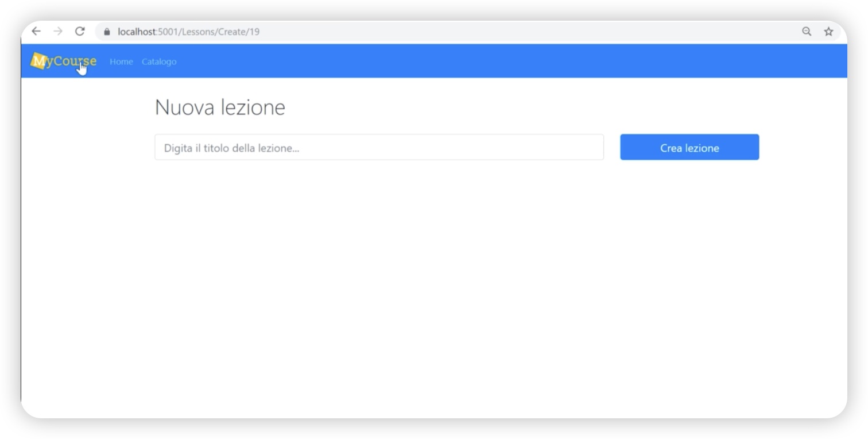Open the MyCourse brand logo link
This screenshot has height=439, width=868.
pyautogui.click(x=63, y=61)
